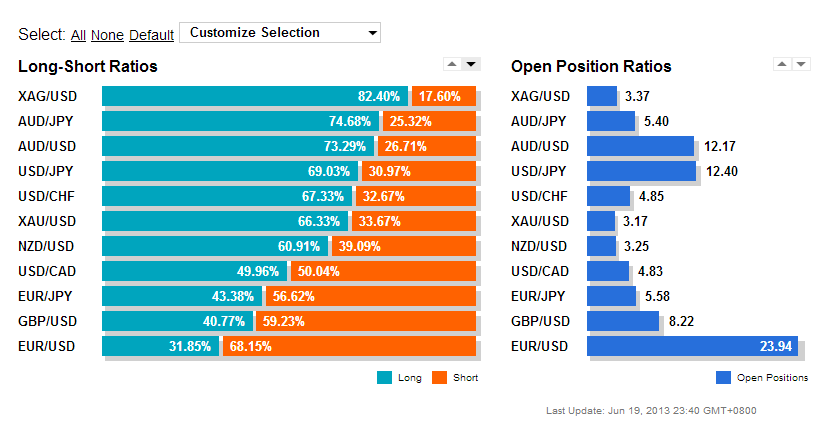
Task: Open the Customize Selection dropdown
Action: (x=280, y=32)
